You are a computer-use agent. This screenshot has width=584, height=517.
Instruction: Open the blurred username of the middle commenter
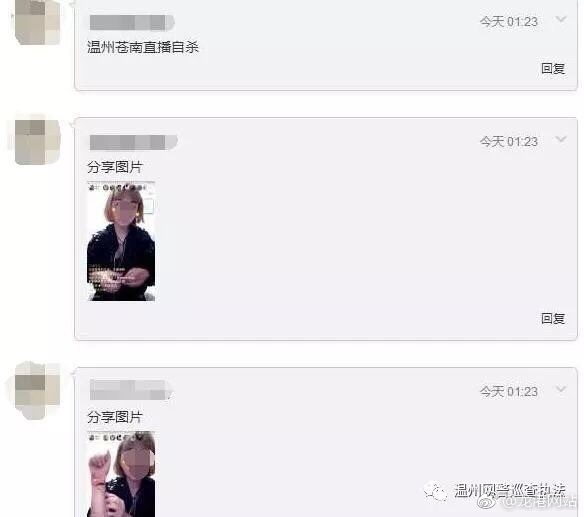click(134, 142)
